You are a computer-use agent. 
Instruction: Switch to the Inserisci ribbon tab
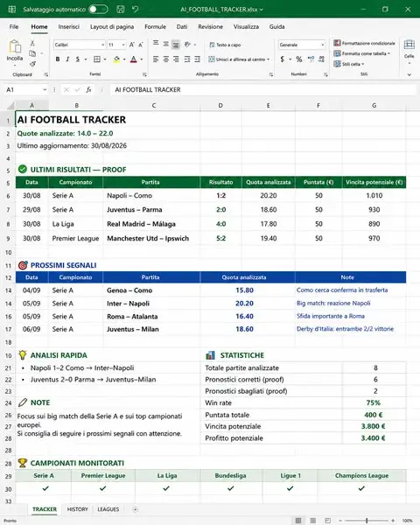(x=68, y=27)
